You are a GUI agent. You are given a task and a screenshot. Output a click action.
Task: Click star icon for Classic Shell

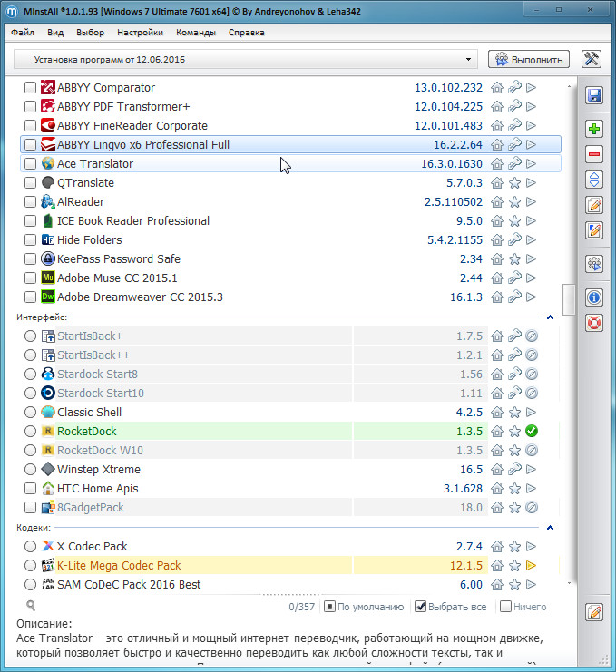point(514,413)
